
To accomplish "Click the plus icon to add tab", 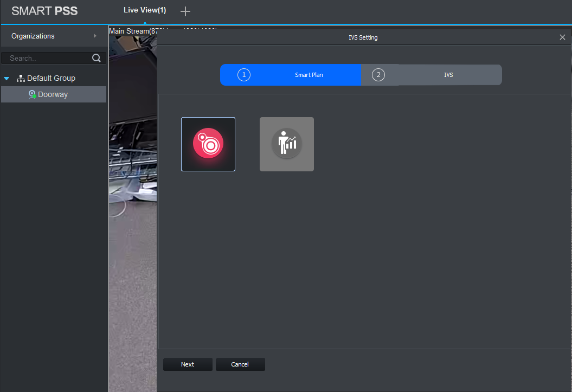I will 185,11.
